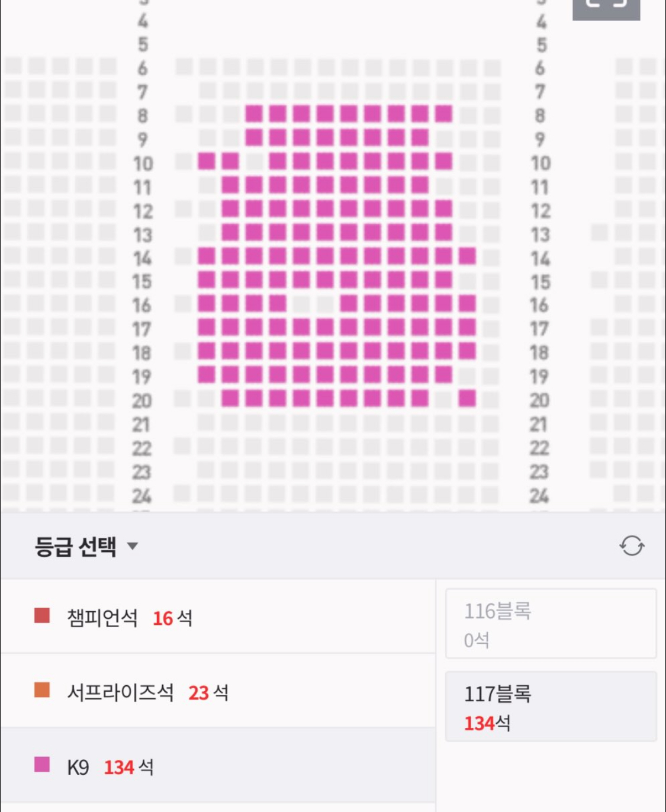The image size is (666, 812).
Task: Select the 챔피언석 grade row
Action: tap(218, 617)
